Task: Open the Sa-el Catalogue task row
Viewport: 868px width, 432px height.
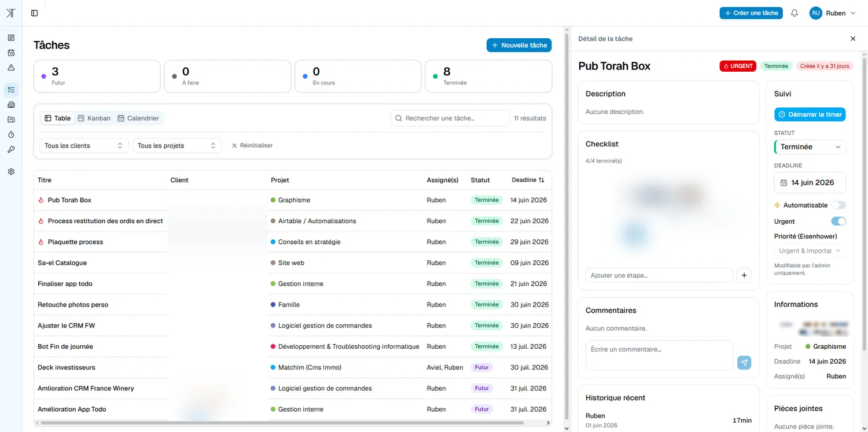Action: click(293, 263)
